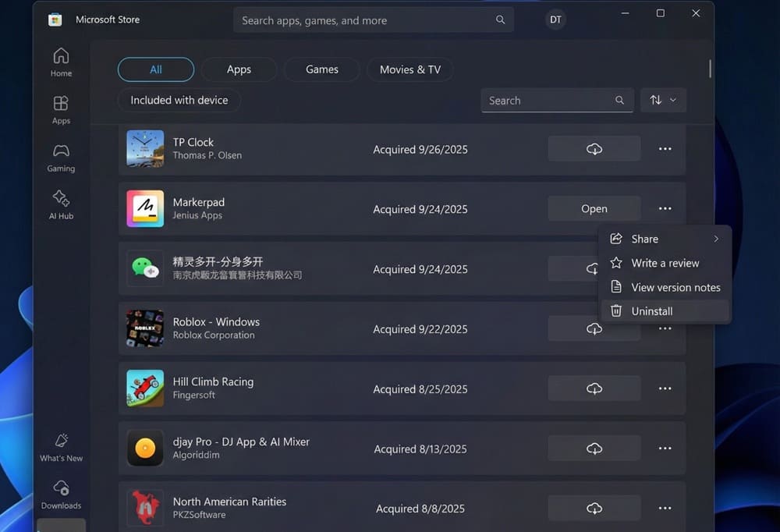Go to Apps in left sidebar

tap(61, 109)
